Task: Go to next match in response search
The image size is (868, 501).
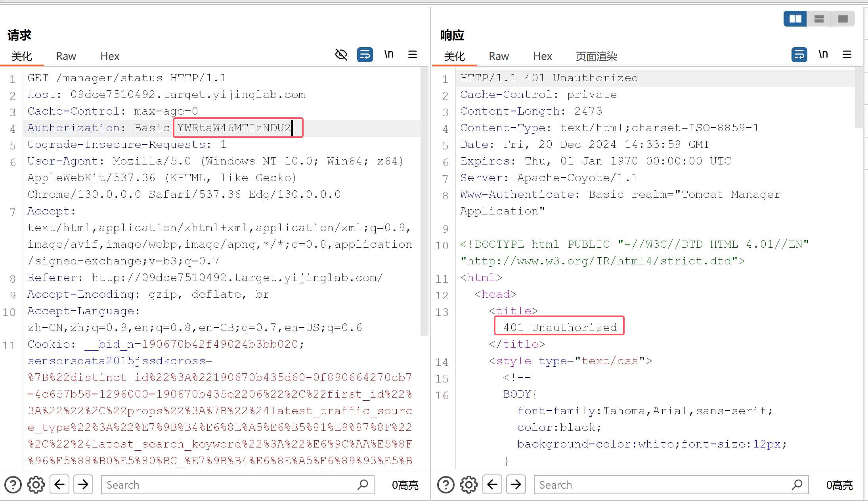Action: (516, 484)
